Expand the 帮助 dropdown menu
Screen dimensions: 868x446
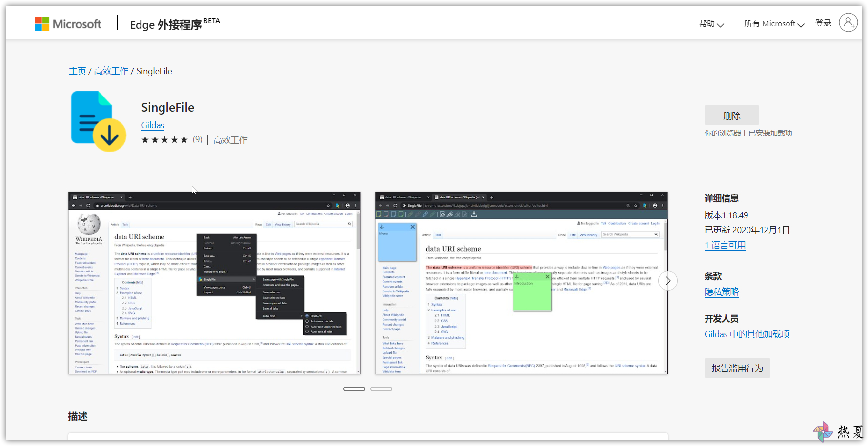click(x=711, y=24)
